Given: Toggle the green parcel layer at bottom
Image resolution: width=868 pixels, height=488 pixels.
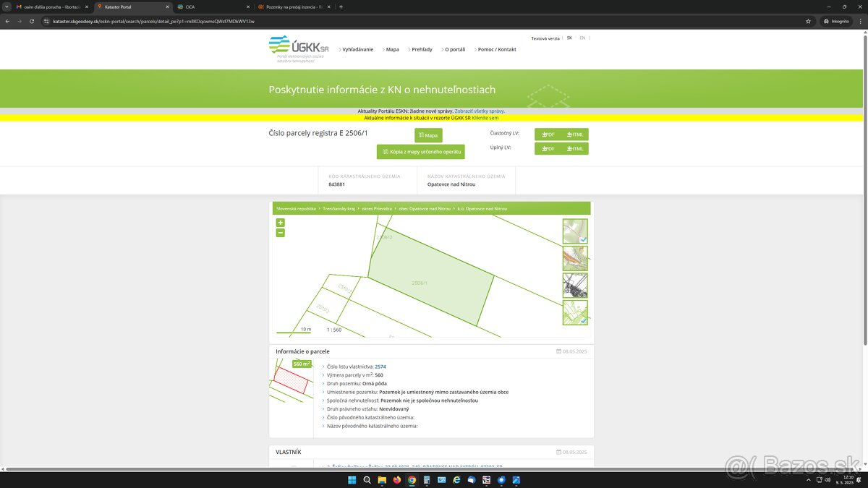Looking at the screenshot, I should 575,312.
